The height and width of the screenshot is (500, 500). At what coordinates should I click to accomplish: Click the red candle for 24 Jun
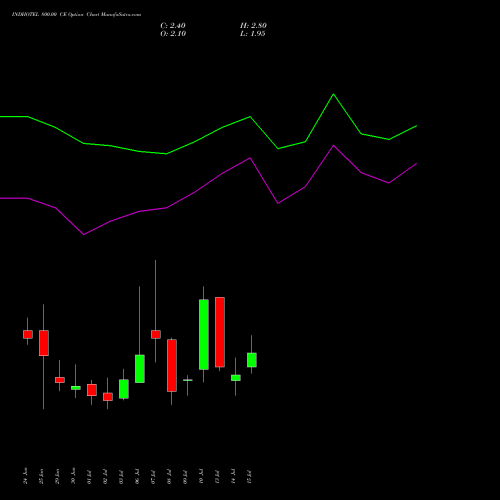[x=28, y=334]
